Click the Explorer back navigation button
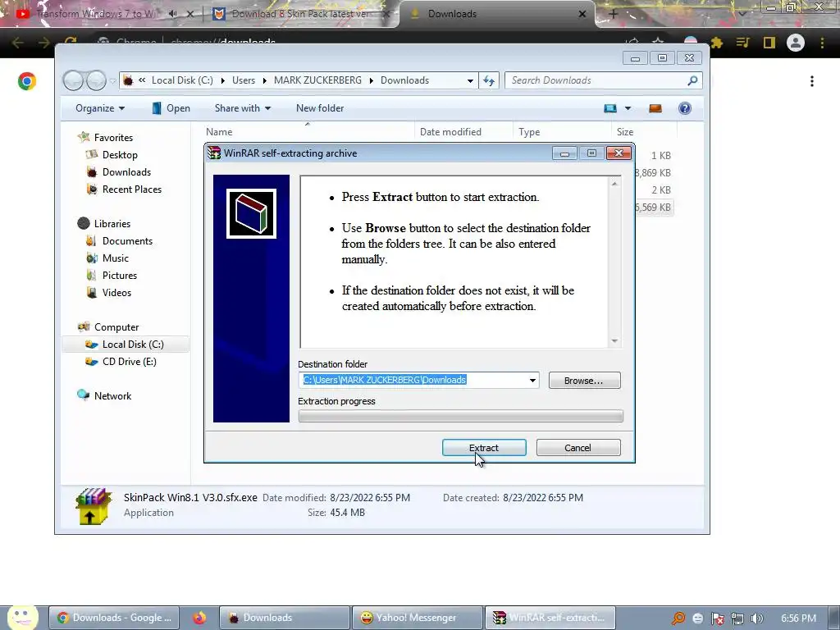Screen dimensions: 840x630 pos(73,81)
